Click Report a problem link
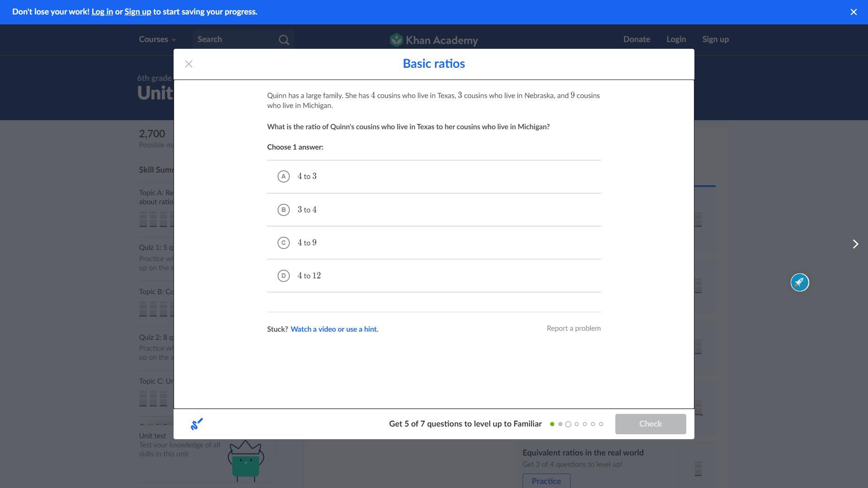Viewport: 868px width, 488px height. pos(573,328)
